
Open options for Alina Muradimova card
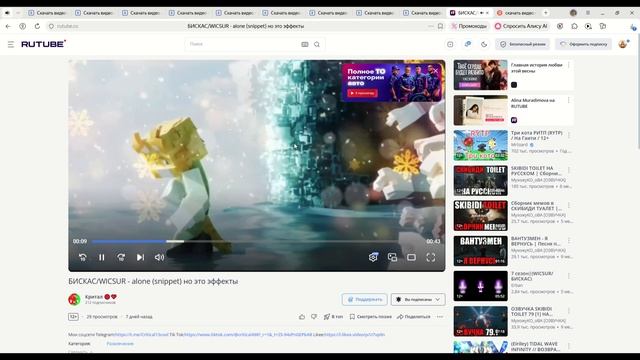click(569, 100)
